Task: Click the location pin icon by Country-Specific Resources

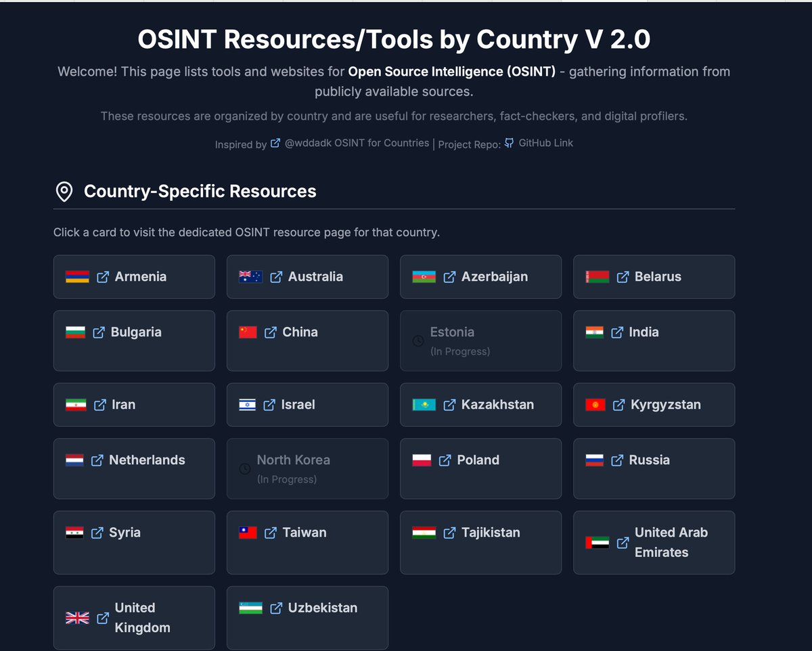Action: 64,192
